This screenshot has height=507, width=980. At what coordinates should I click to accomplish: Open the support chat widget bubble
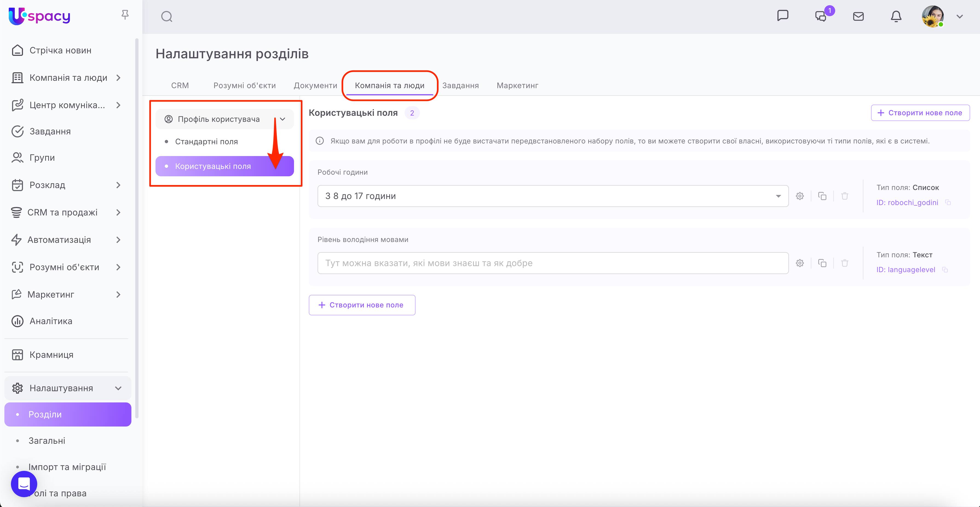(24, 484)
